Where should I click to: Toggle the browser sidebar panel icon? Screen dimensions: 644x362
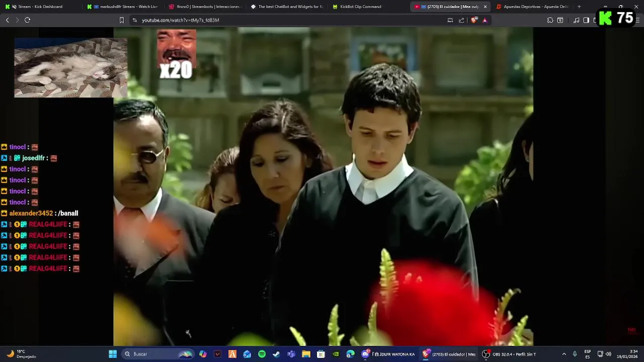point(586,20)
